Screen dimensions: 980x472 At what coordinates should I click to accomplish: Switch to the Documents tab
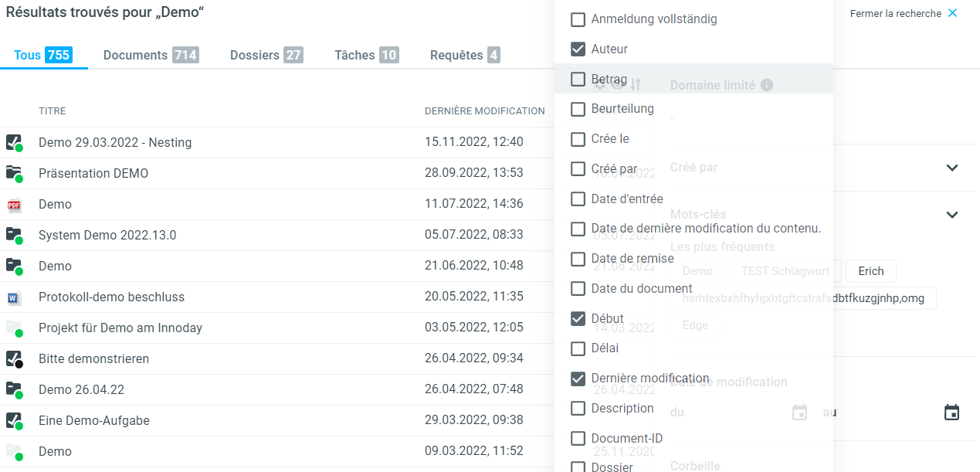click(151, 55)
